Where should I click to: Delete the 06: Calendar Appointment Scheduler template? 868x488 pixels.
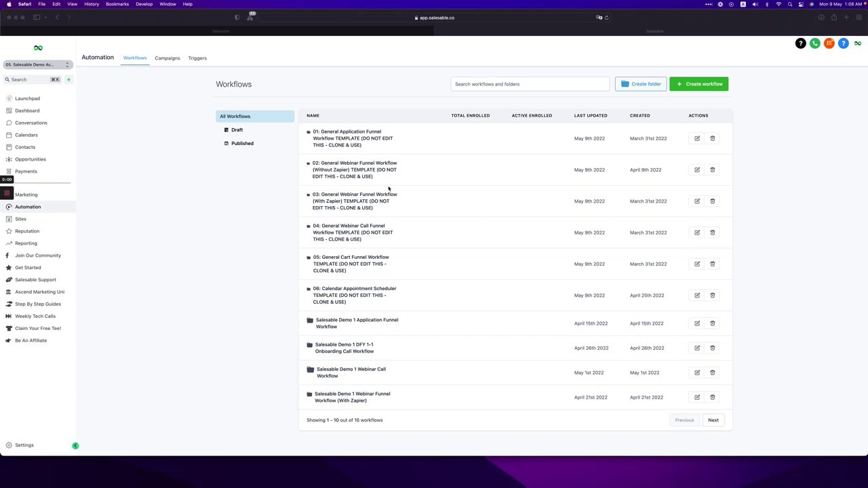click(x=712, y=296)
